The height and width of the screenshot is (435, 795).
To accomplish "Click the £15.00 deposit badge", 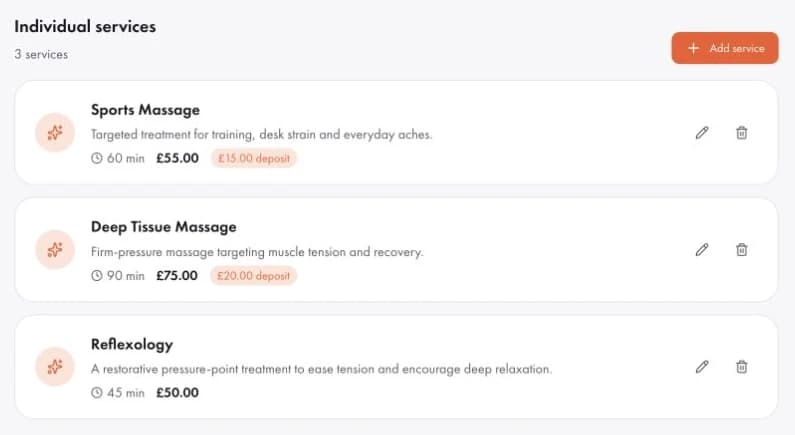I will [x=254, y=158].
